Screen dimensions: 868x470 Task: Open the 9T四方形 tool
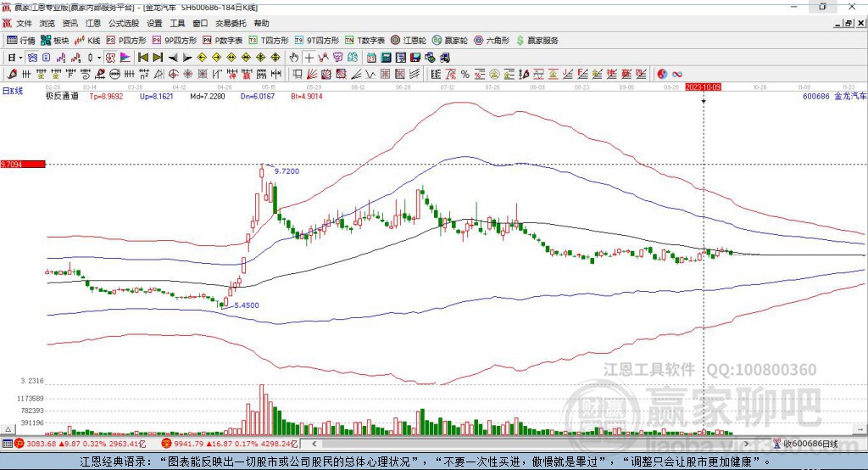(317, 41)
